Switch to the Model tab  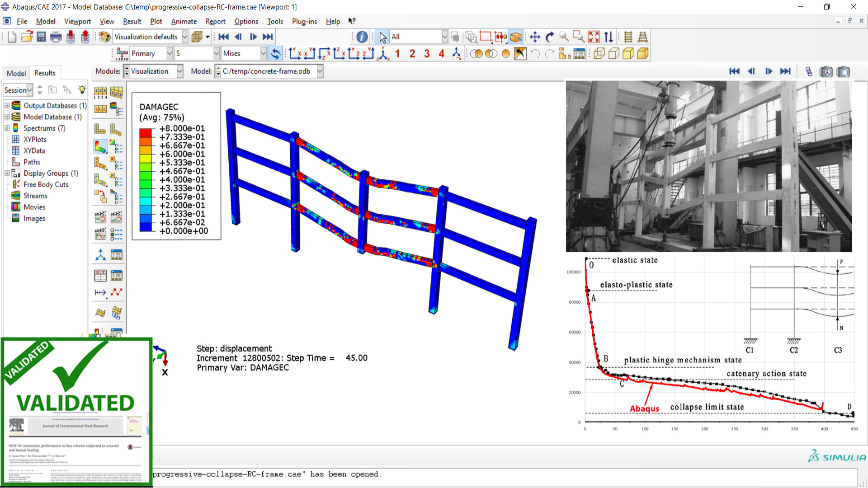coord(16,73)
